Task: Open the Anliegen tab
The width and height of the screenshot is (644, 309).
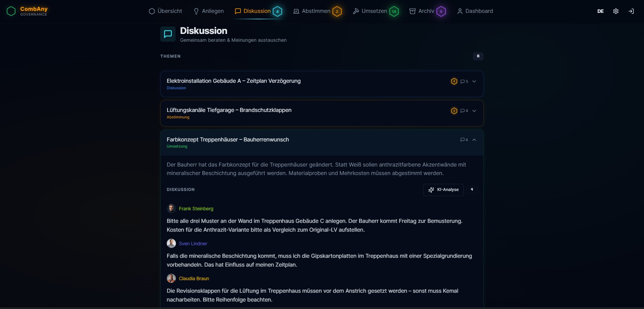Action: pos(208,11)
